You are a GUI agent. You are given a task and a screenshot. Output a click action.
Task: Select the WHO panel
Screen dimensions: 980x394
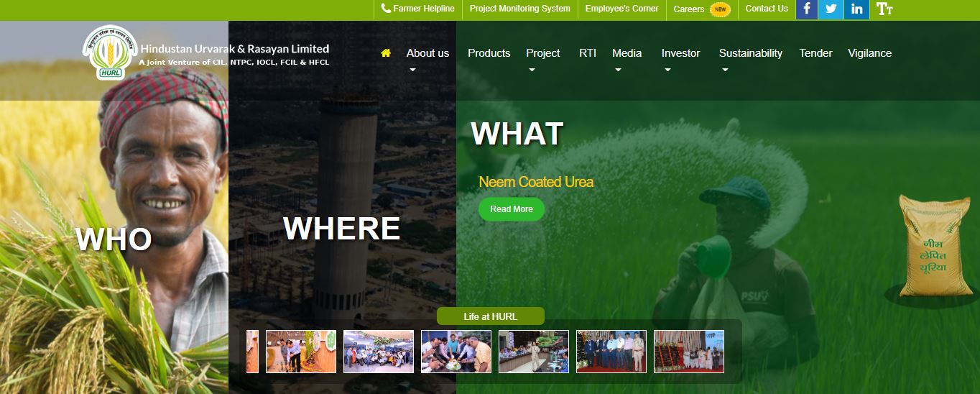tap(114, 239)
